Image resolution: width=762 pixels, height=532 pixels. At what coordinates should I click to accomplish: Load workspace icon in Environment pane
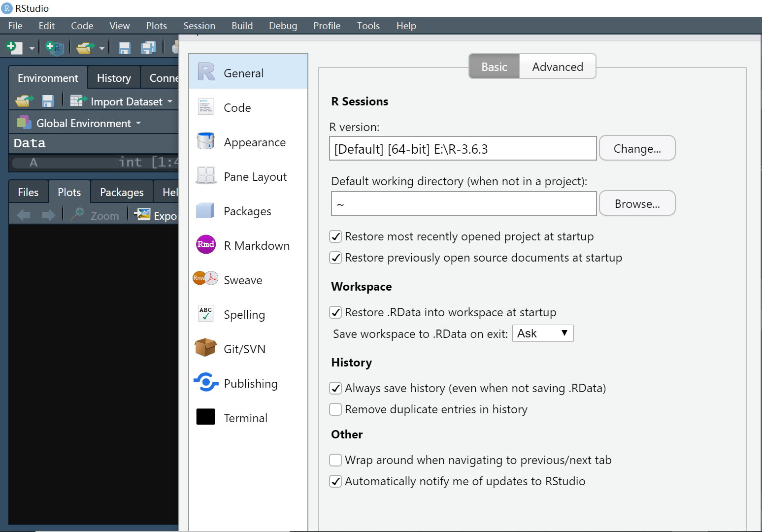click(24, 101)
